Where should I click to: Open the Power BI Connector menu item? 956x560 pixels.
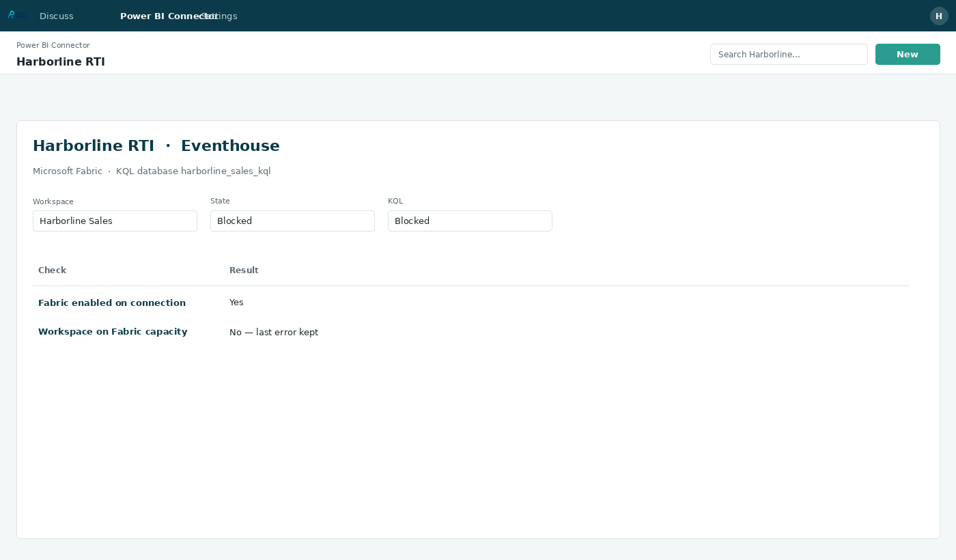point(169,16)
